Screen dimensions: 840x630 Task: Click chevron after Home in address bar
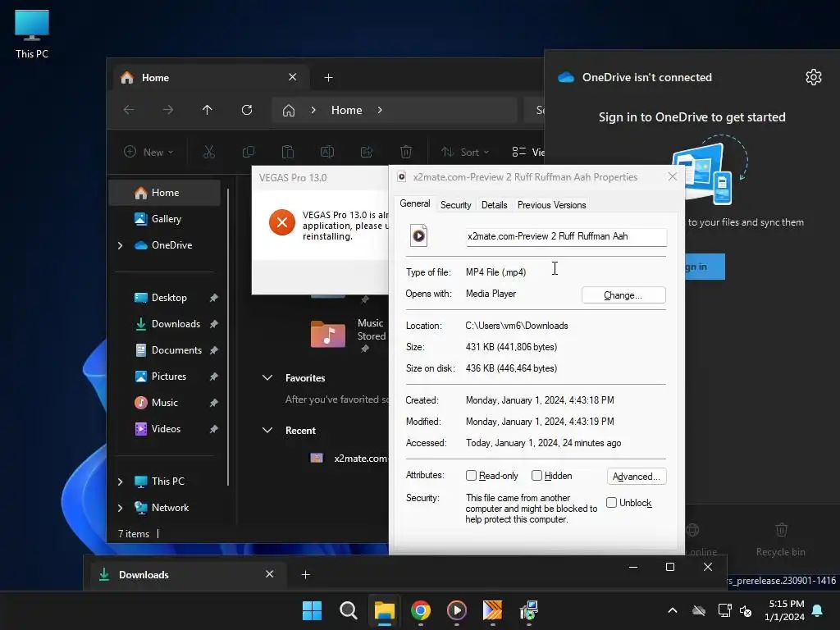pos(380,110)
